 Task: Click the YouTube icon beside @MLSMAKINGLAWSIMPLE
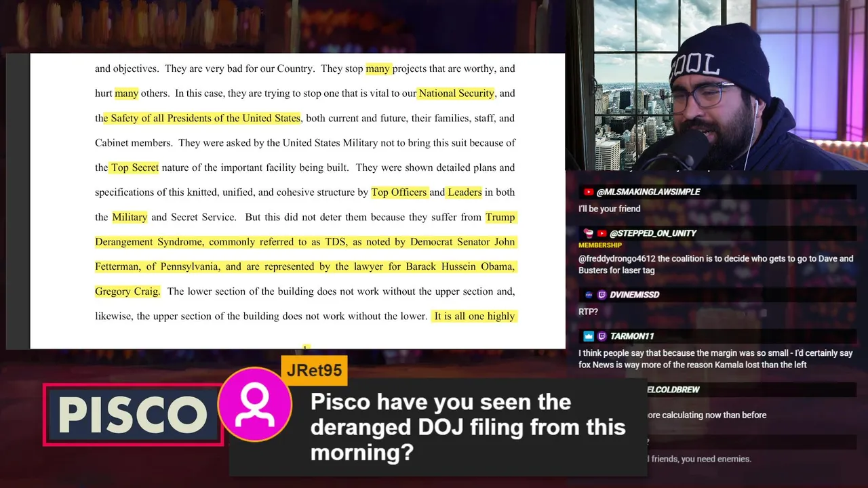pos(589,192)
